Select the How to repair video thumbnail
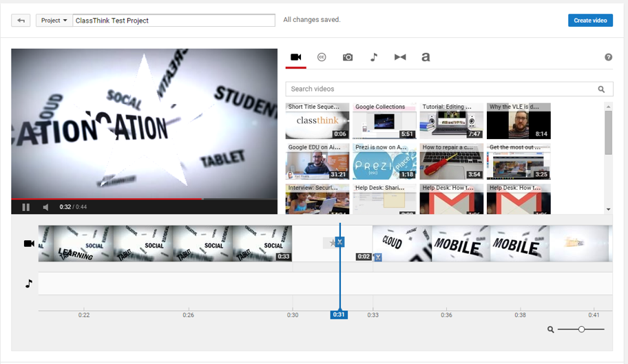The image size is (628, 364). tap(452, 161)
